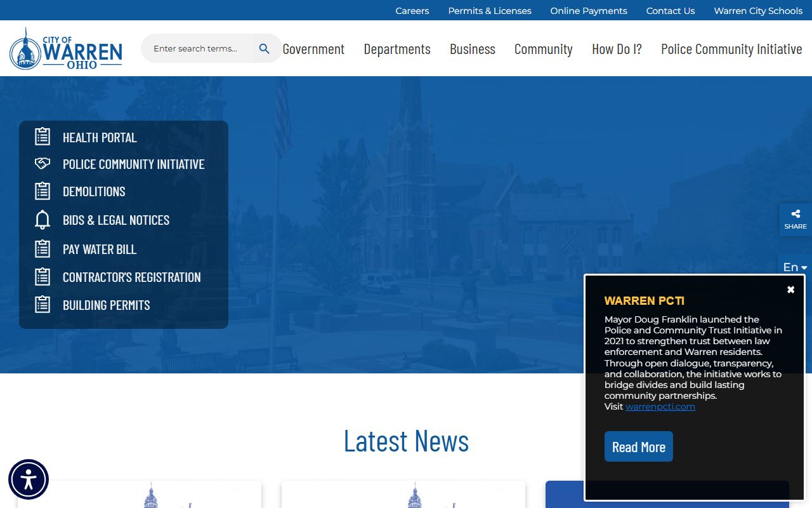Go to the Careers link

[412, 11]
